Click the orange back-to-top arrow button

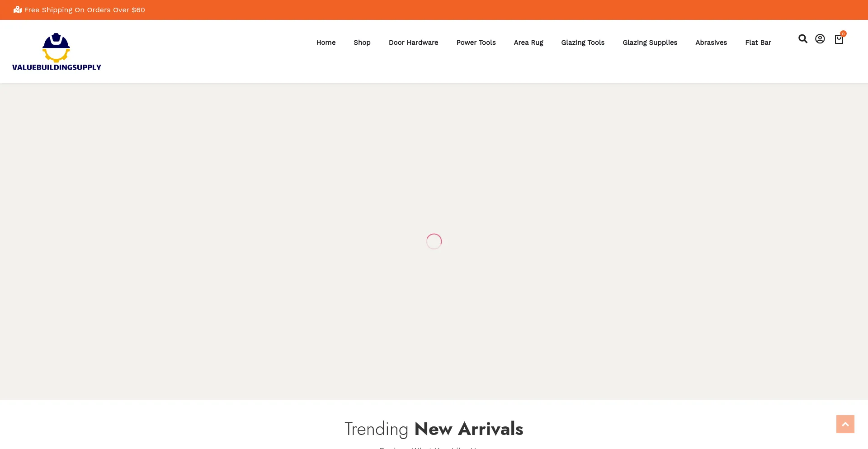tap(845, 424)
